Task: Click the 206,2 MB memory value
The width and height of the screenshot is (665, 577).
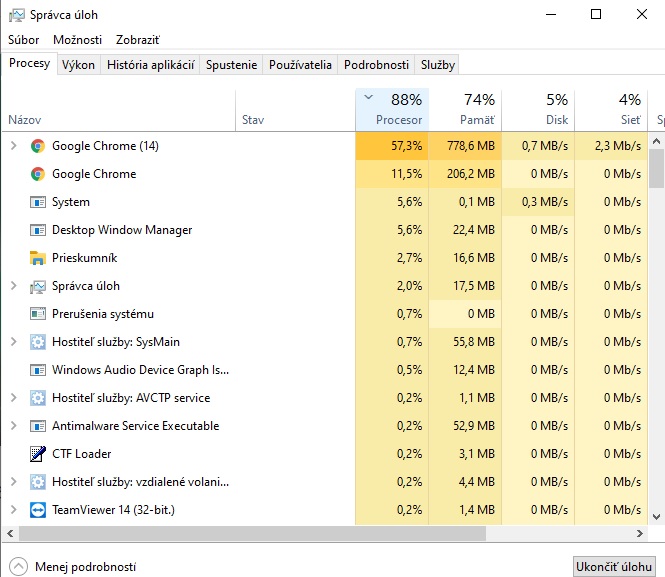Action: pos(471,174)
